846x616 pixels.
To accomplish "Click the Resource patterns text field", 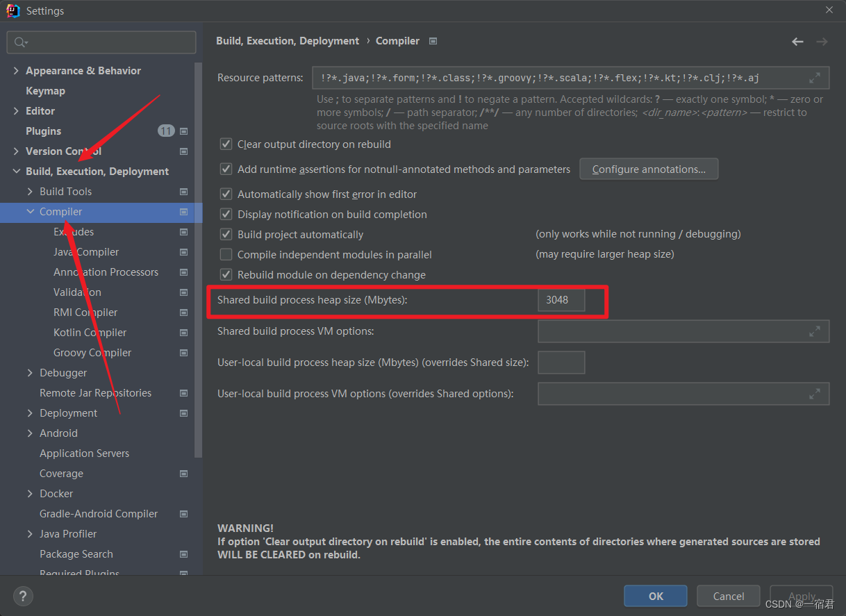I will click(x=570, y=78).
